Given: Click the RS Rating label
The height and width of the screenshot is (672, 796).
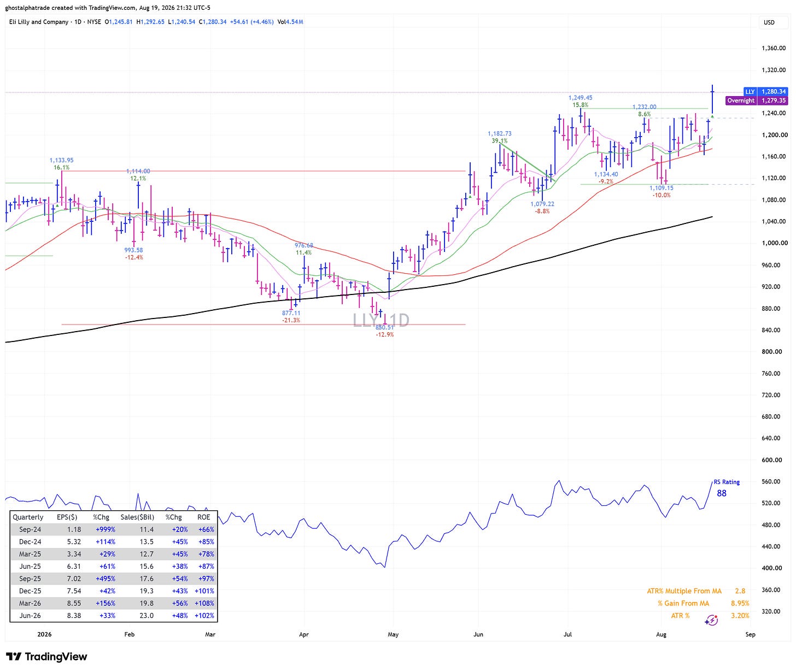Looking at the screenshot, I should 727,482.
